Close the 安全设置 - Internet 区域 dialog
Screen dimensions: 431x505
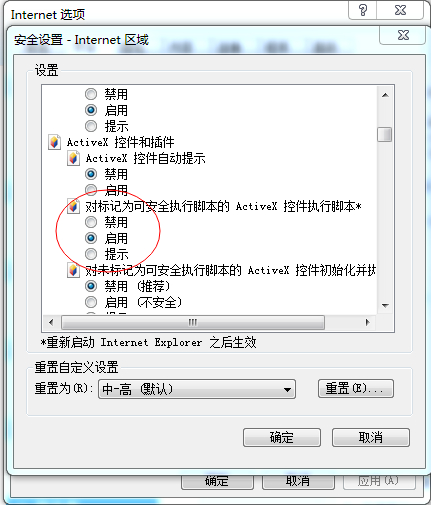click(x=403, y=35)
